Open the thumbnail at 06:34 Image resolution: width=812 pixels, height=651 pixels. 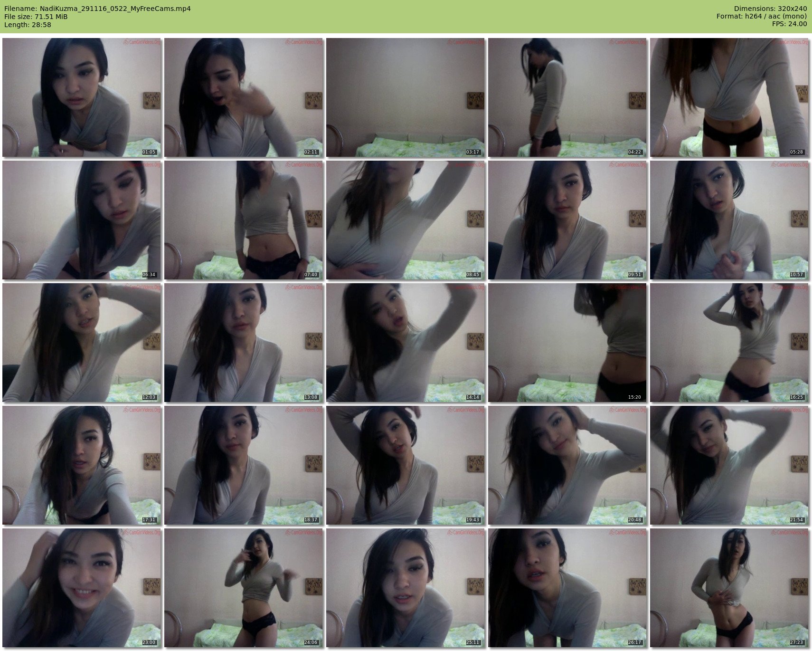pos(82,220)
